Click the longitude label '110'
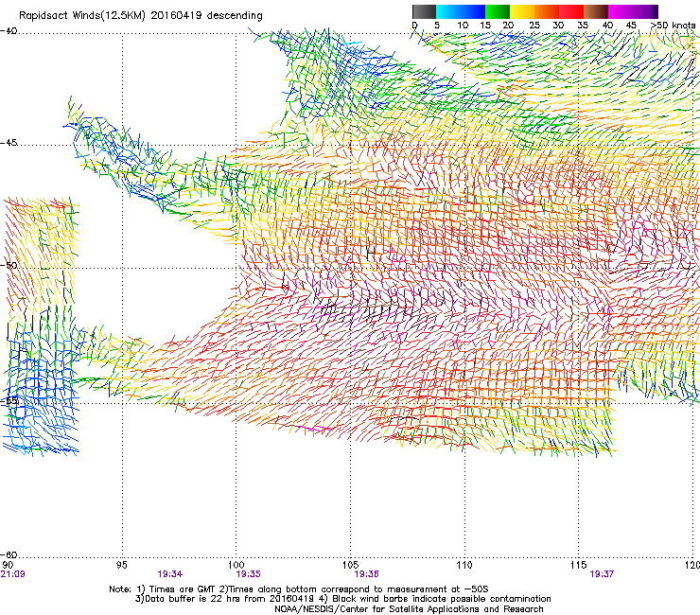Image resolution: width=700 pixels, height=615 pixels. [464, 565]
